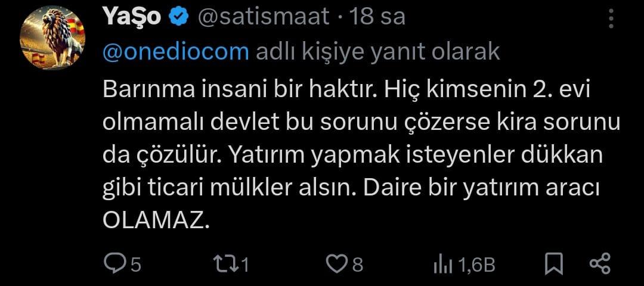Click the retweet count number 1
The height and width of the screenshot is (286, 644).
pyautogui.click(x=244, y=266)
